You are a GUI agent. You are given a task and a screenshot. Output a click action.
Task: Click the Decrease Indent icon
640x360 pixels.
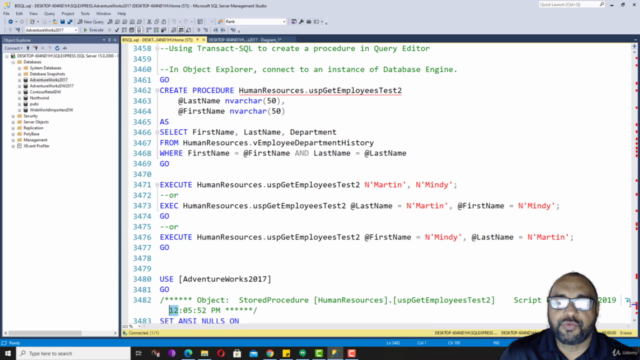[216, 30]
